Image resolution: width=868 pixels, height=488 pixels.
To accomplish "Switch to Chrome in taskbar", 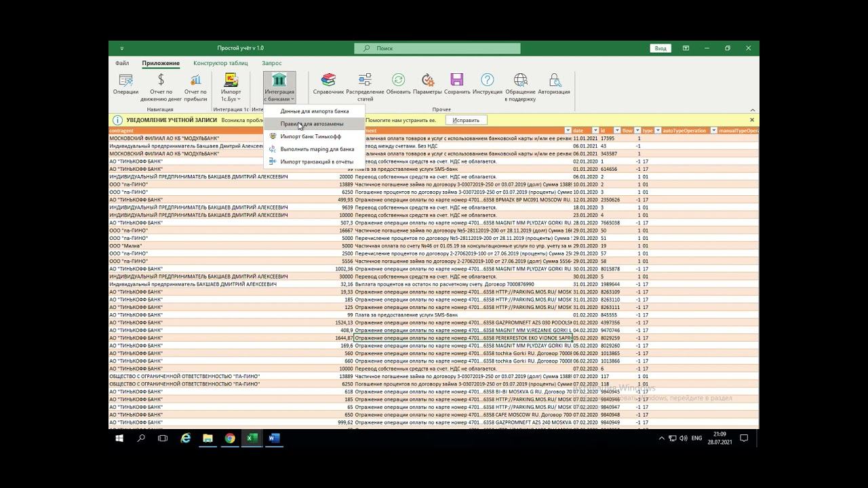I will tap(230, 439).
